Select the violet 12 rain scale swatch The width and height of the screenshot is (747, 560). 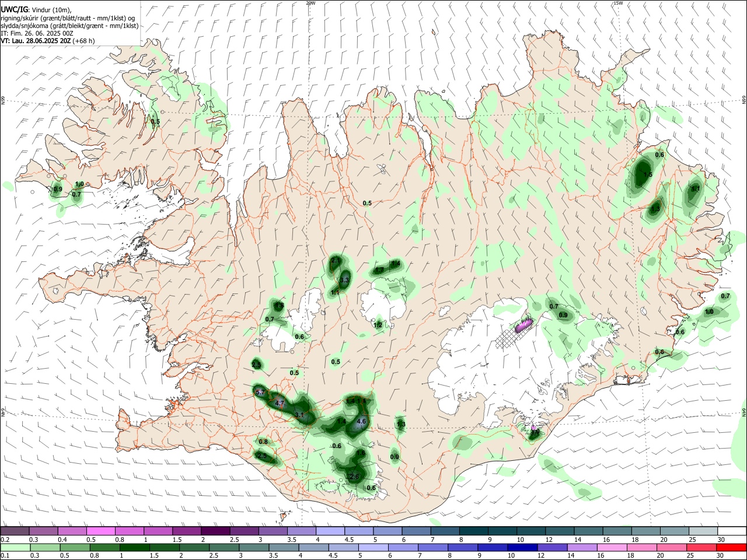click(x=552, y=548)
